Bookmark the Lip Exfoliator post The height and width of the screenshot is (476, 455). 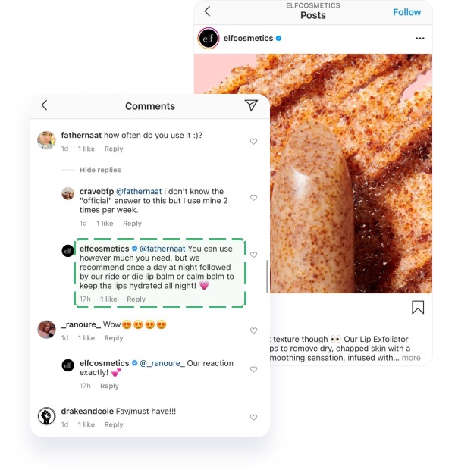(418, 307)
